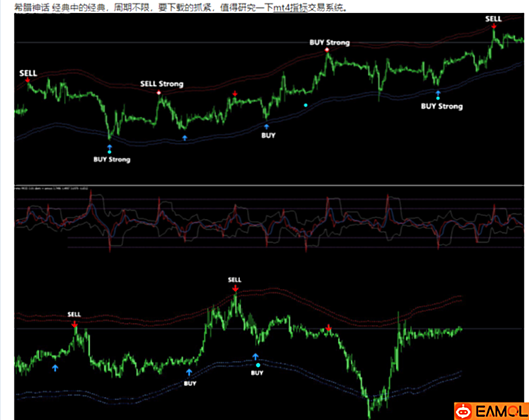Select the bottom-left BUY Strong label in the top chart
The image size is (529, 420).
[x=111, y=160]
